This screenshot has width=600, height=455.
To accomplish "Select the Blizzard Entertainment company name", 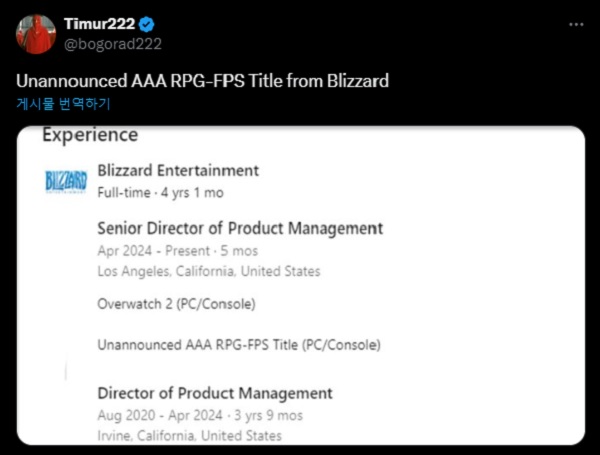I will (x=178, y=170).
